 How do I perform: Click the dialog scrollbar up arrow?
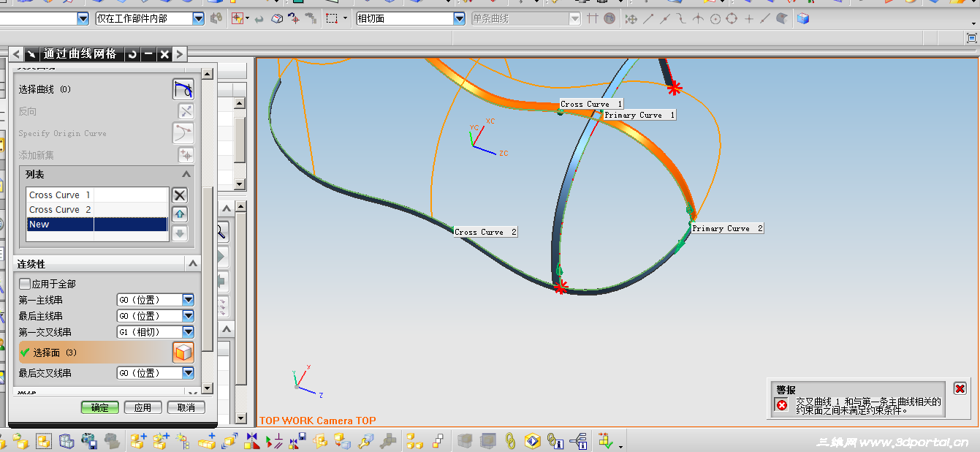point(207,74)
